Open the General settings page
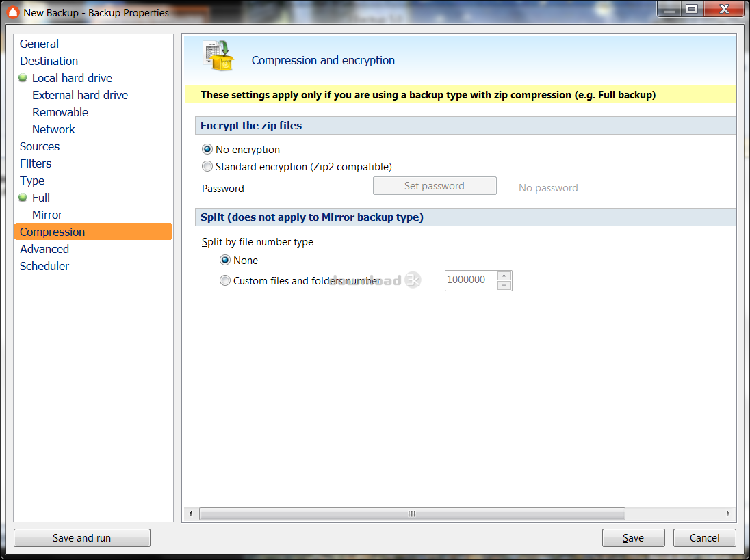This screenshot has width=750, height=560. click(x=39, y=44)
